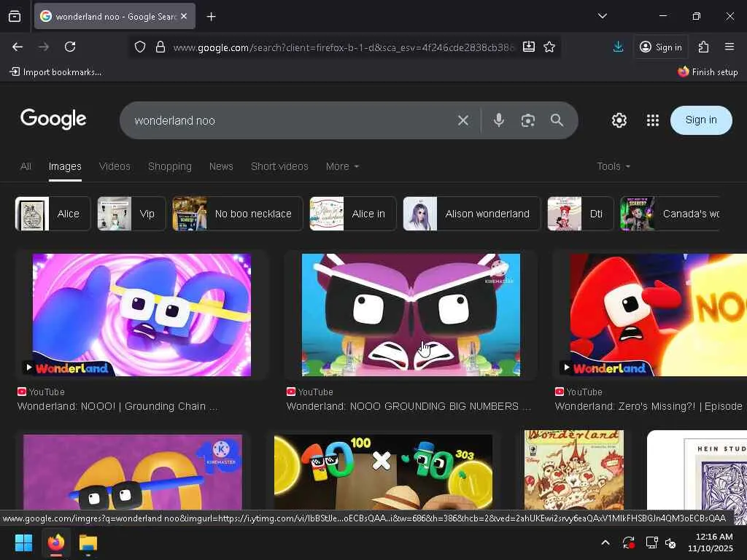The width and height of the screenshot is (747, 560).
Task: Filter by Alison wonderland chip
Action: 472,214
